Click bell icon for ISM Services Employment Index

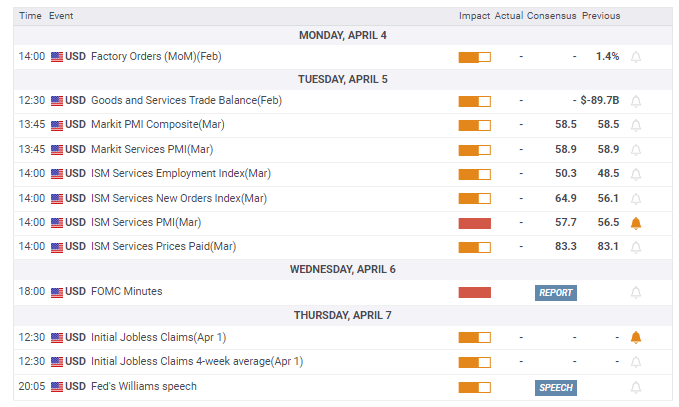point(636,174)
